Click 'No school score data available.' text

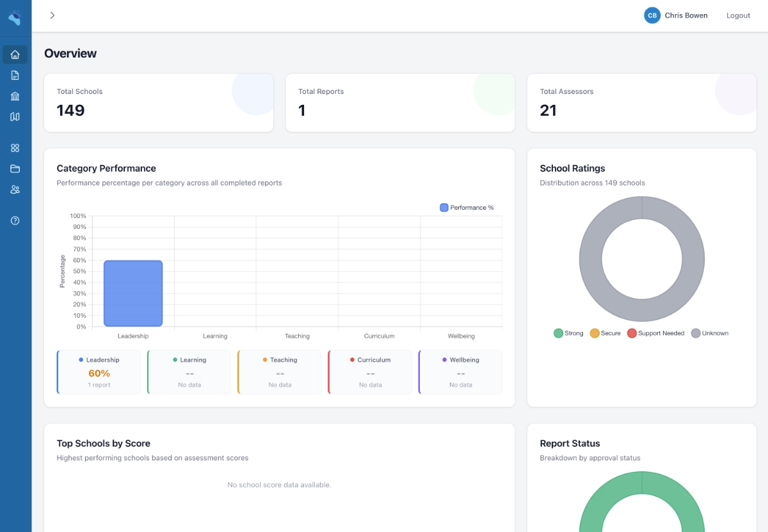(279, 485)
